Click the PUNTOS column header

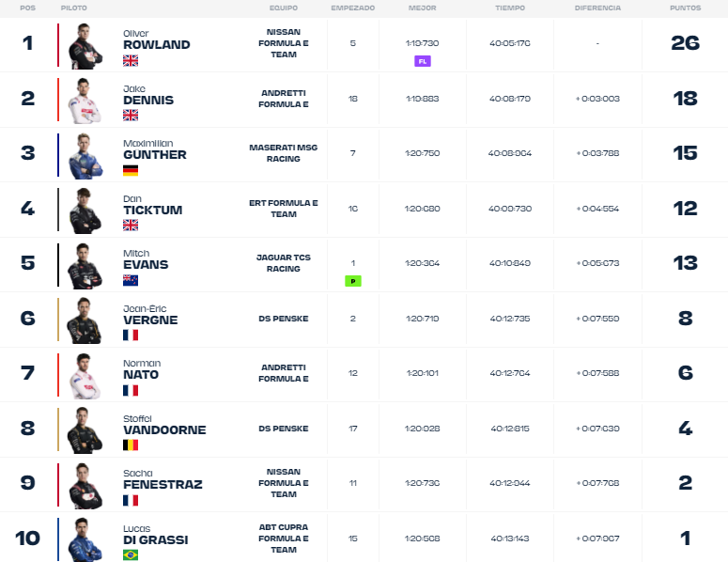[x=686, y=8]
